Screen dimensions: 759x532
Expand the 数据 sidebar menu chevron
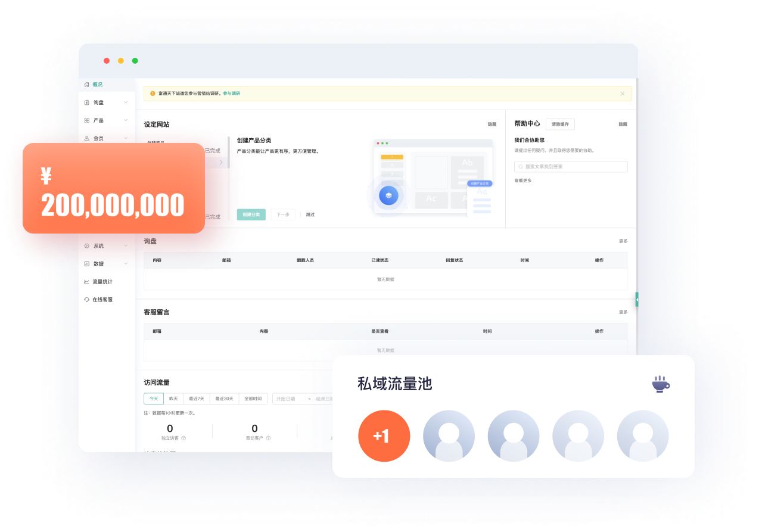click(126, 263)
